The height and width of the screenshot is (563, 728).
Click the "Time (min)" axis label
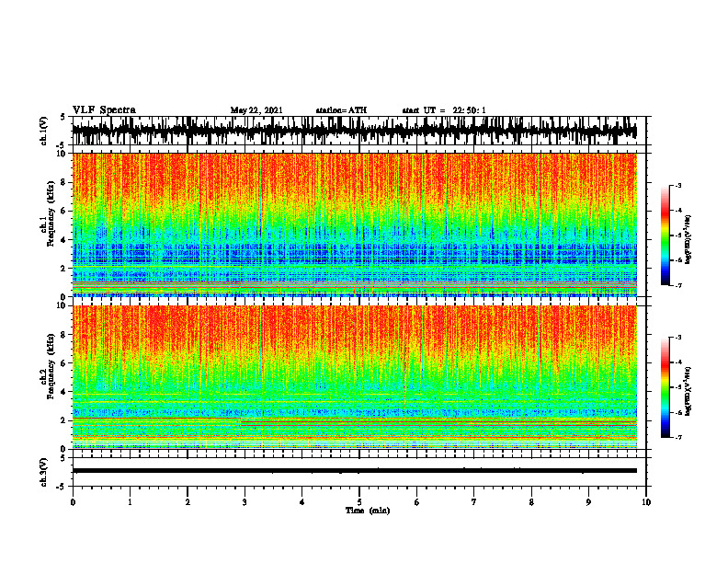point(368,511)
